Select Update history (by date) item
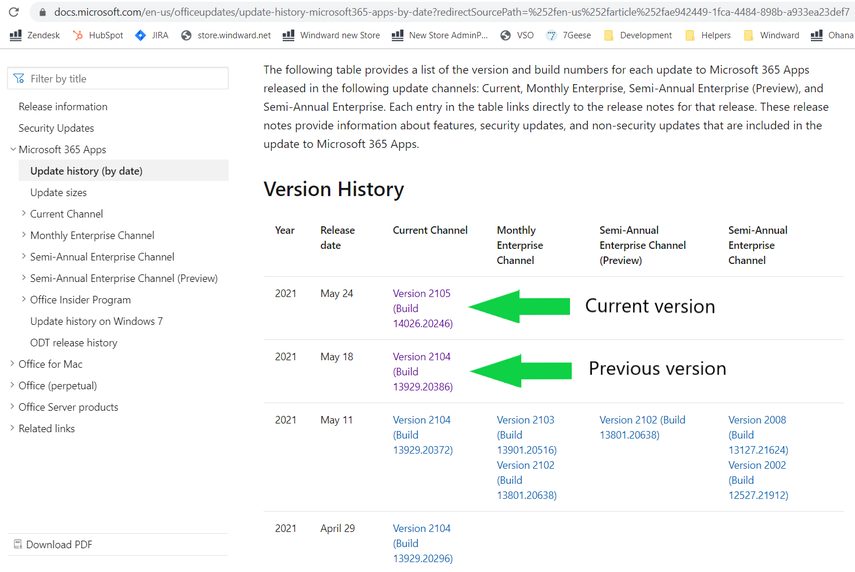This screenshot has height=572, width=855. 86,171
